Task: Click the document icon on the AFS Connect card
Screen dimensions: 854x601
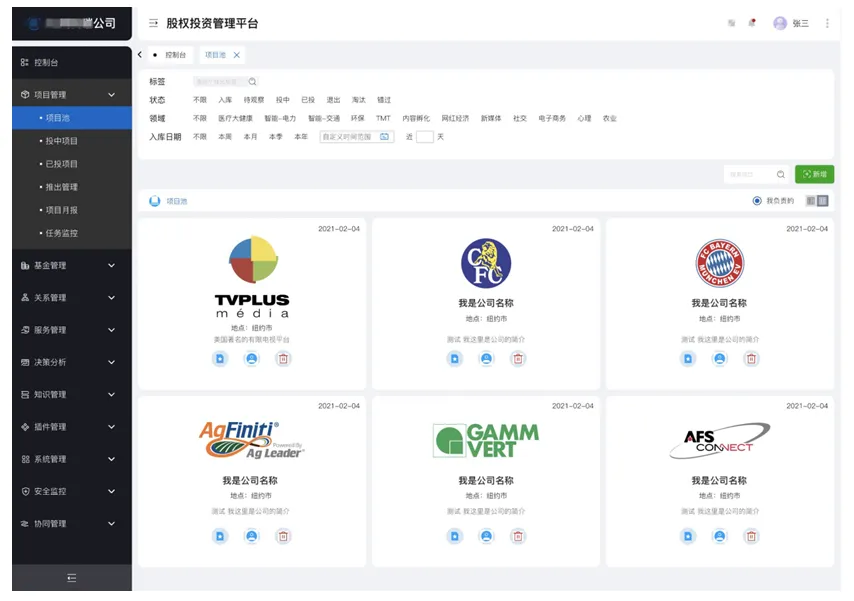Action: tap(688, 537)
